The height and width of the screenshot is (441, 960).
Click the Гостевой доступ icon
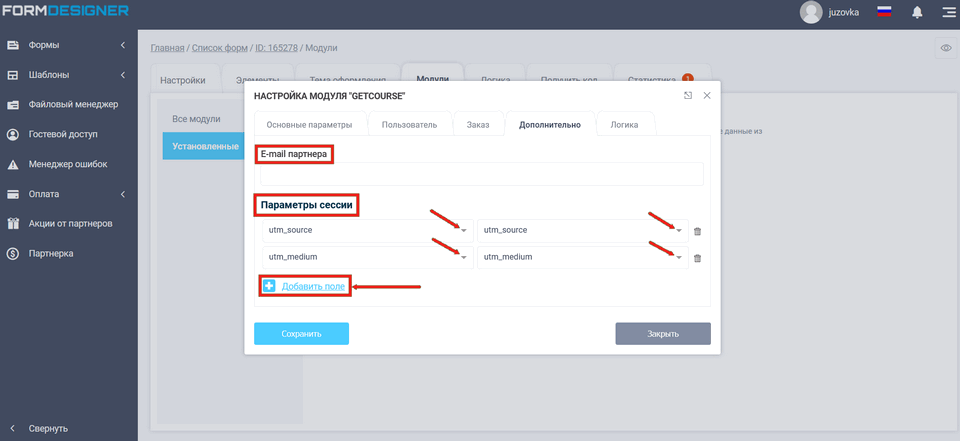click(x=13, y=134)
